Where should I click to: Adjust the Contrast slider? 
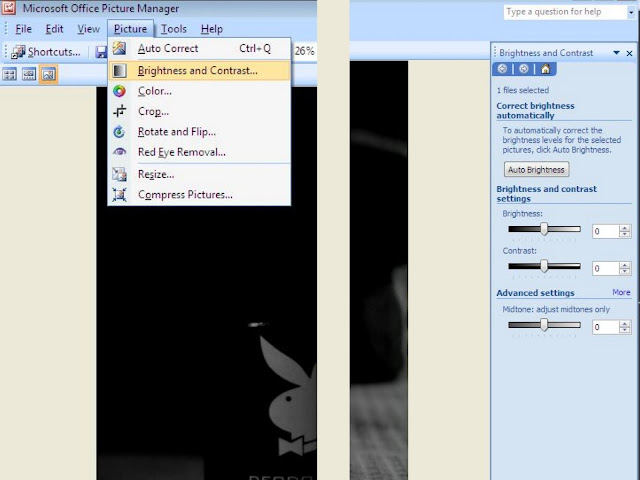544,266
